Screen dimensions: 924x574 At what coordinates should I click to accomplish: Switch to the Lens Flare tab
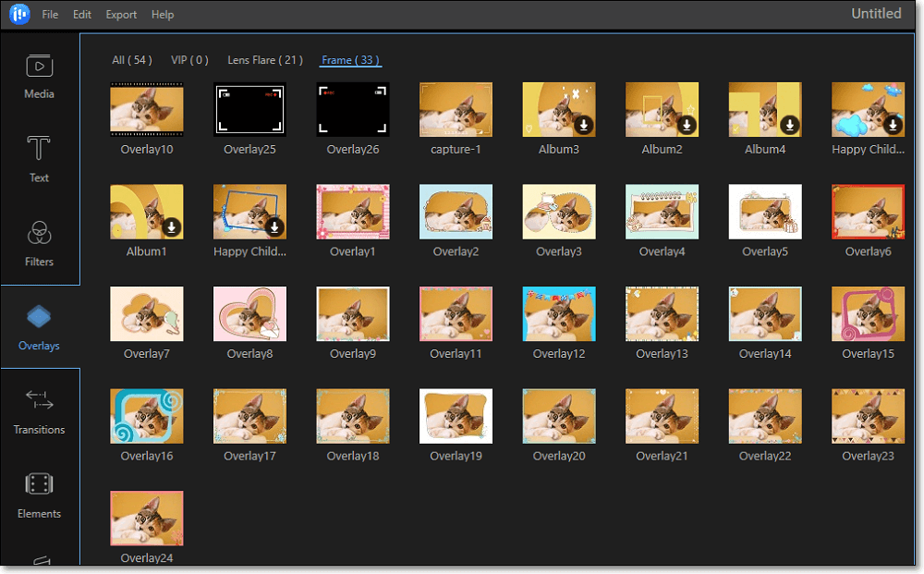tap(265, 59)
